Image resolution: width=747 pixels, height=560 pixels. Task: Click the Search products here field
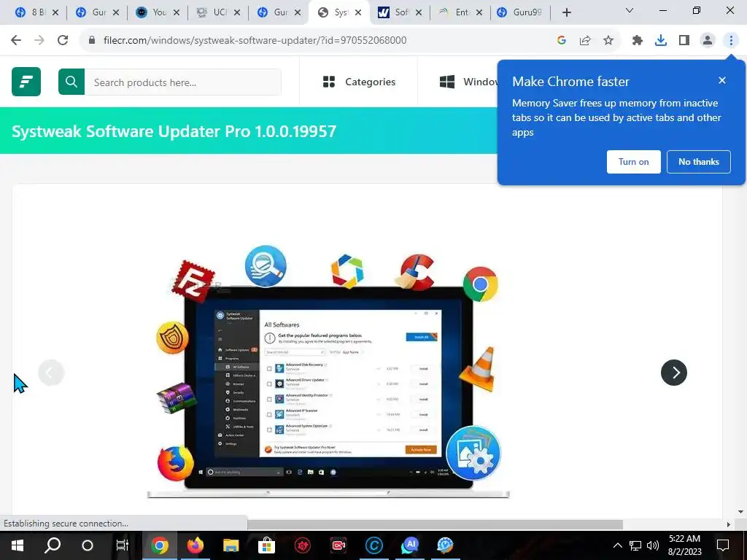click(x=183, y=82)
